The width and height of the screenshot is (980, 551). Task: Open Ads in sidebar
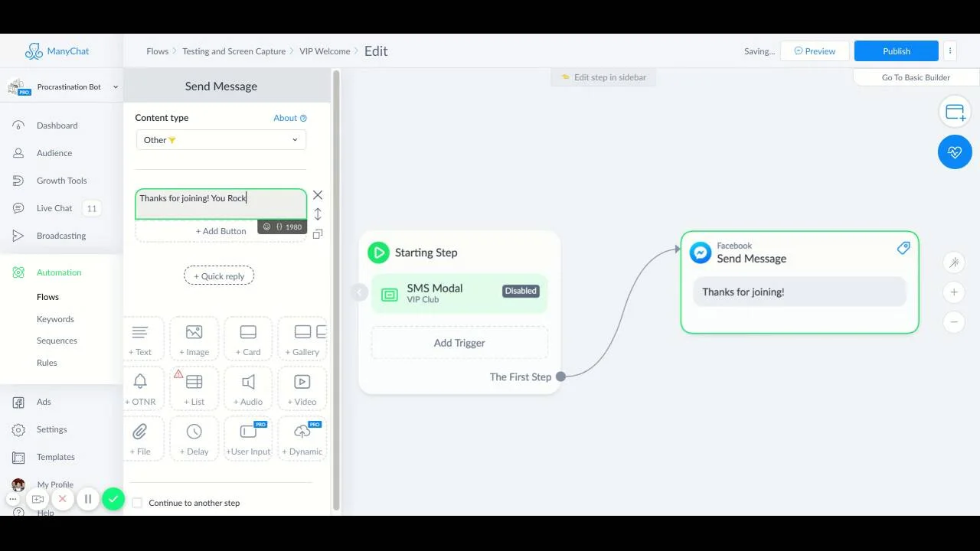[x=44, y=402]
